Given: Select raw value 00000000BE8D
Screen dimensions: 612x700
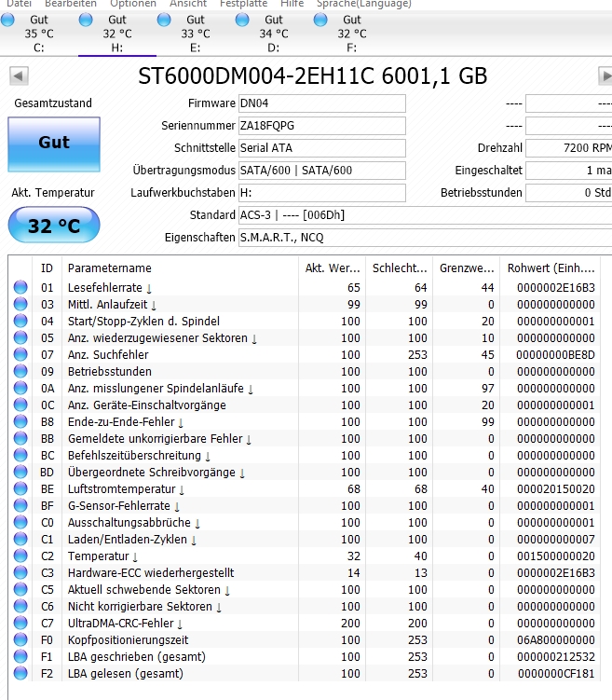Looking at the screenshot, I should click(x=555, y=355).
